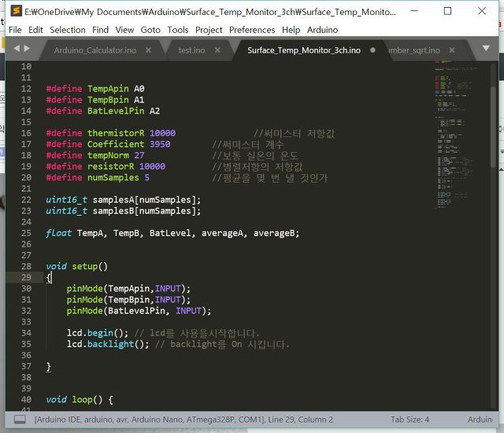The width and height of the screenshot is (504, 433).
Task: Close the sqrt.ino tab
Action: pos(452,50)
